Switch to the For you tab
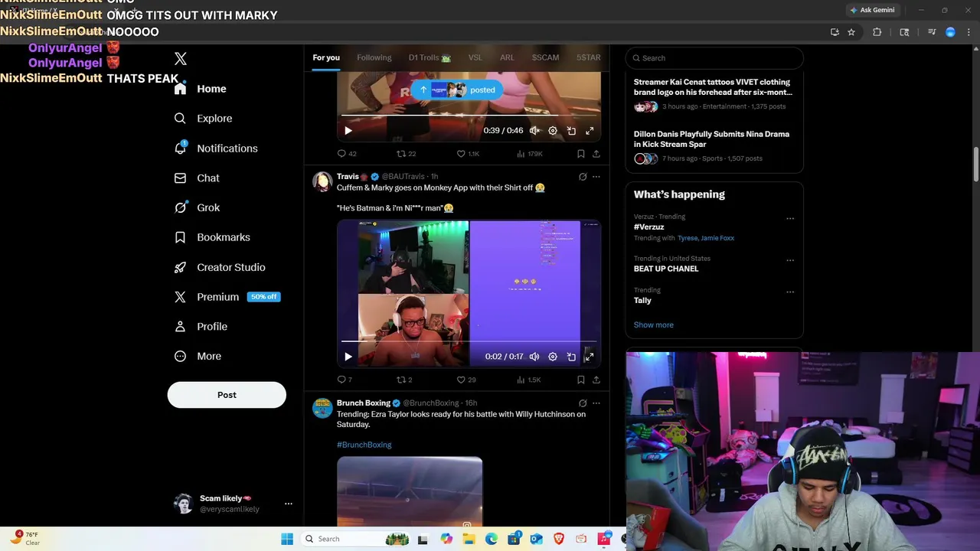 tap(326, 57)
